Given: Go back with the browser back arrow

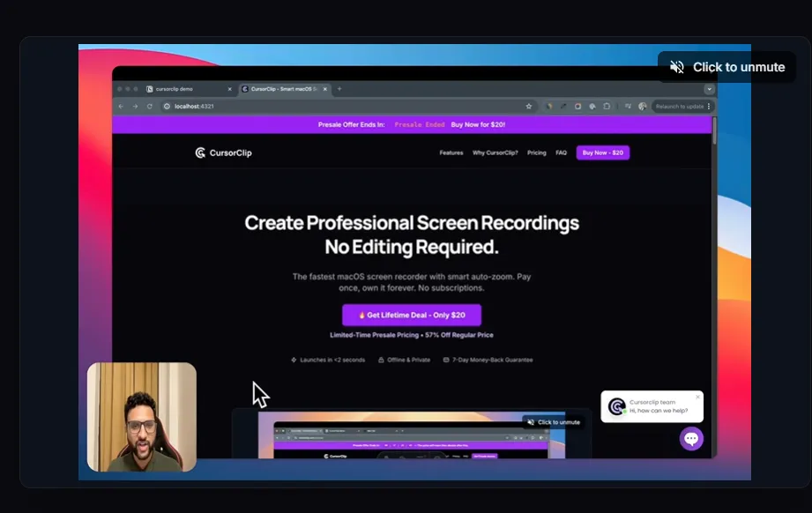Looking at the screenshot, I should click(122, 106).
